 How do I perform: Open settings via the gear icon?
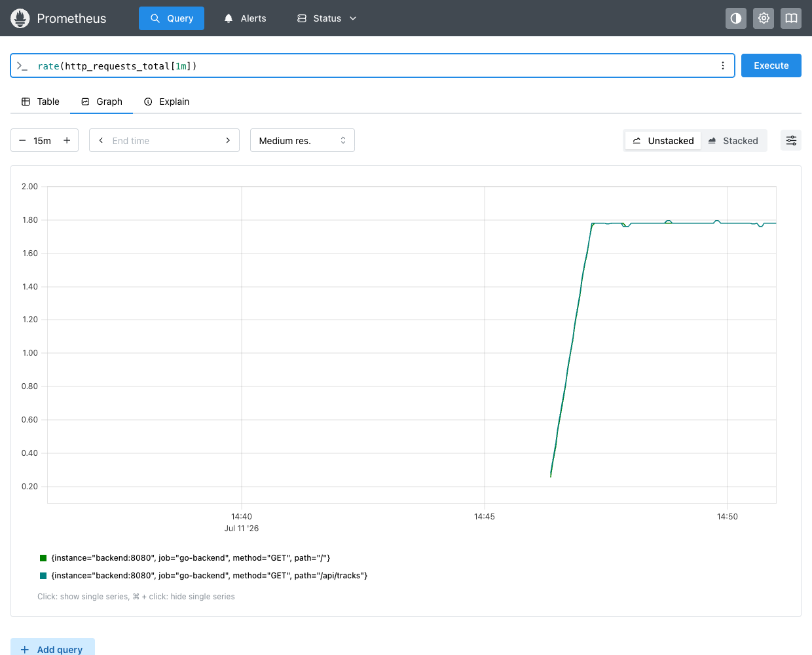pyautogui.click(x=764, y=18)
